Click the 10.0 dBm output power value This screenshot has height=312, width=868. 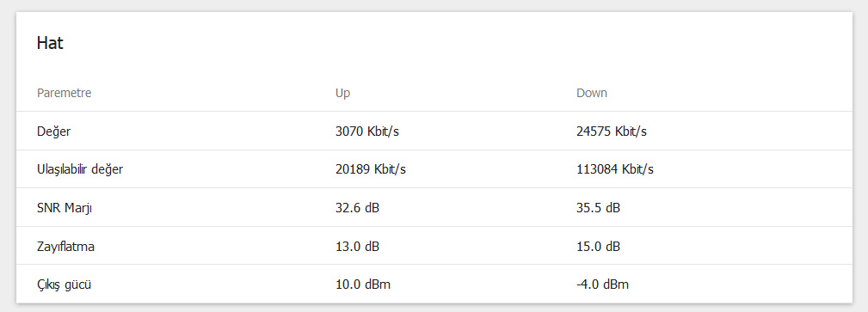(x=362, y=284)
